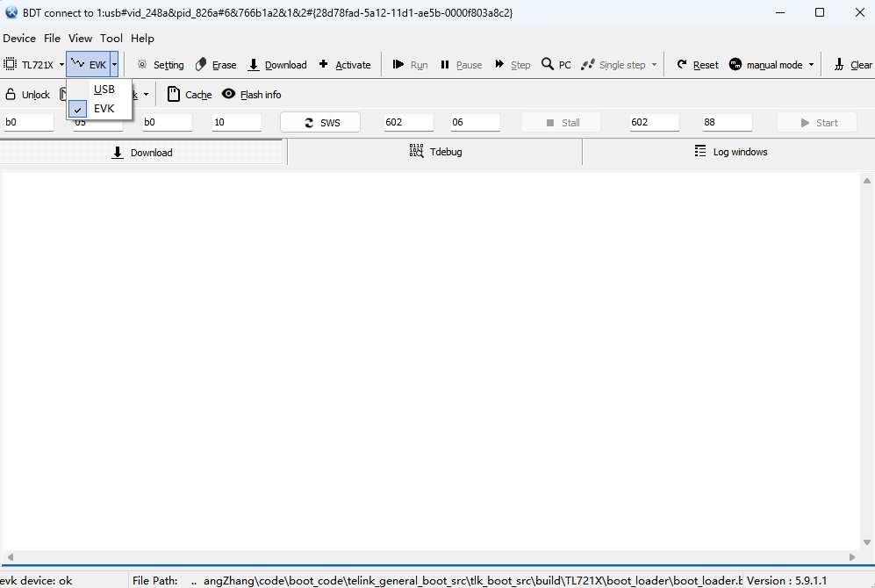The width and height of the screenshot is (875, 588).
Task: Open Flash info via eye icon
Action: [228, 94]
